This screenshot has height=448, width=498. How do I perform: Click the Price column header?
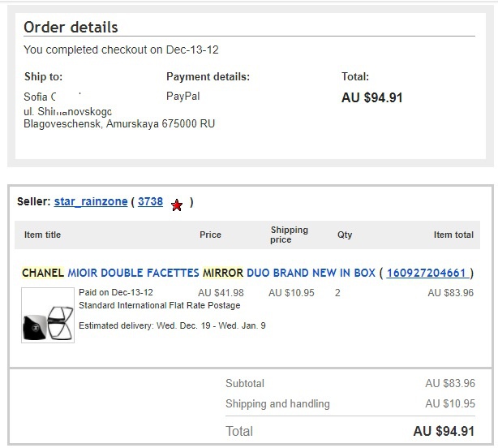click(x=210, y=235)
